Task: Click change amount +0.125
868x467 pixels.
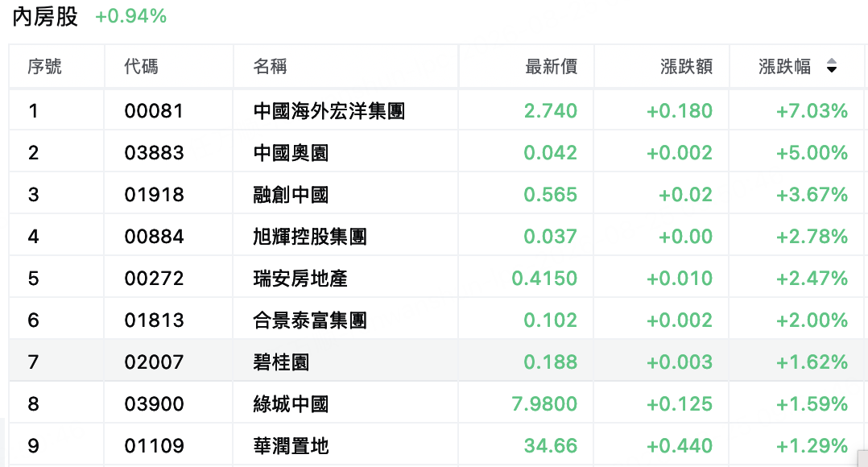Action: [680, 404]
